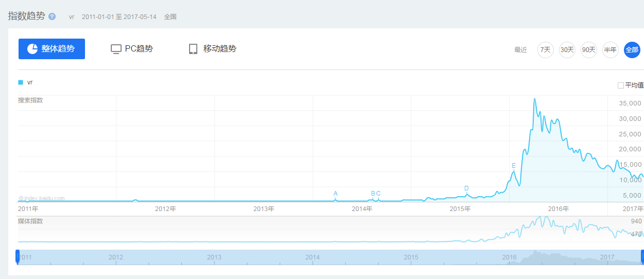Click the pie chart icon in 整体趋势
644x279 pixels.
point(32,49)
